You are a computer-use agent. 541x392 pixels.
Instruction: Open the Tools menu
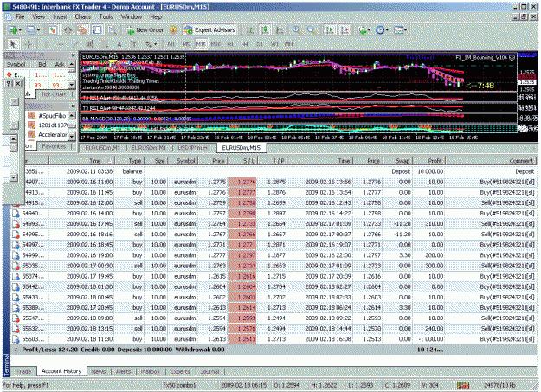(106, 16)
